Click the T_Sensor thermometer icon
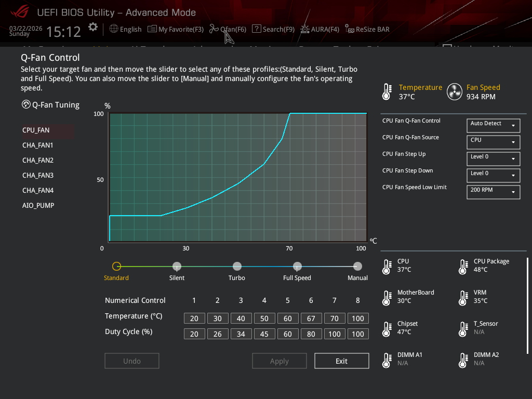Image resolution: width=532 pixels, height=399 pixels. (463, 329)
